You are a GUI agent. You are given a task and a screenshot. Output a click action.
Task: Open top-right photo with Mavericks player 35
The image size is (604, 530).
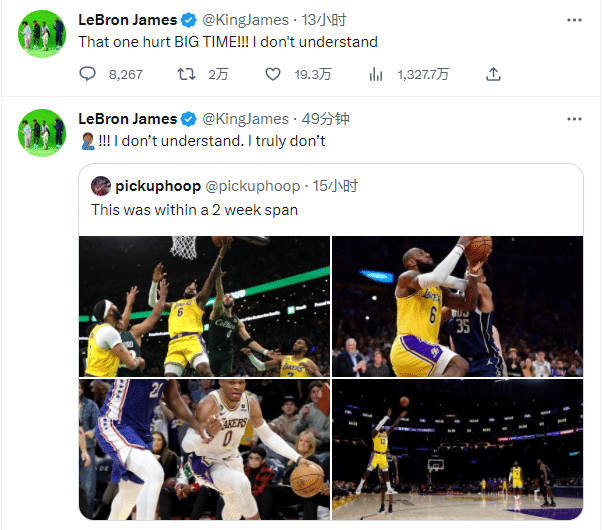coord(457,306)
